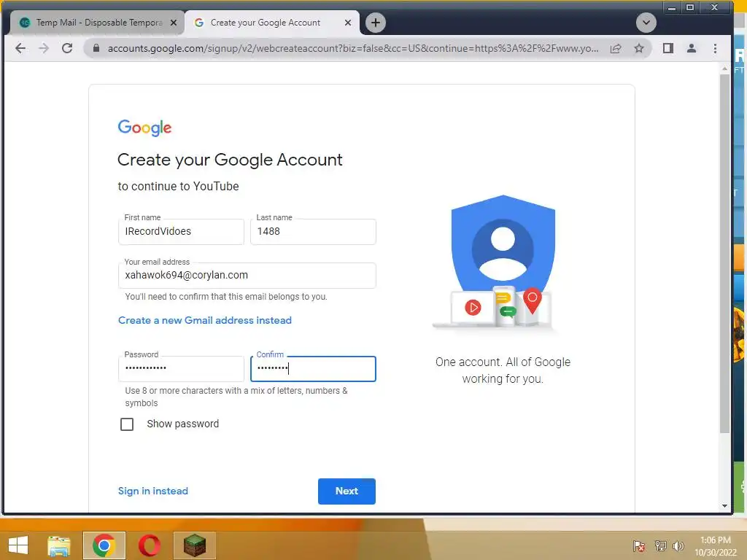
Task: Click the address bar URL
Action: coord(352,48)
